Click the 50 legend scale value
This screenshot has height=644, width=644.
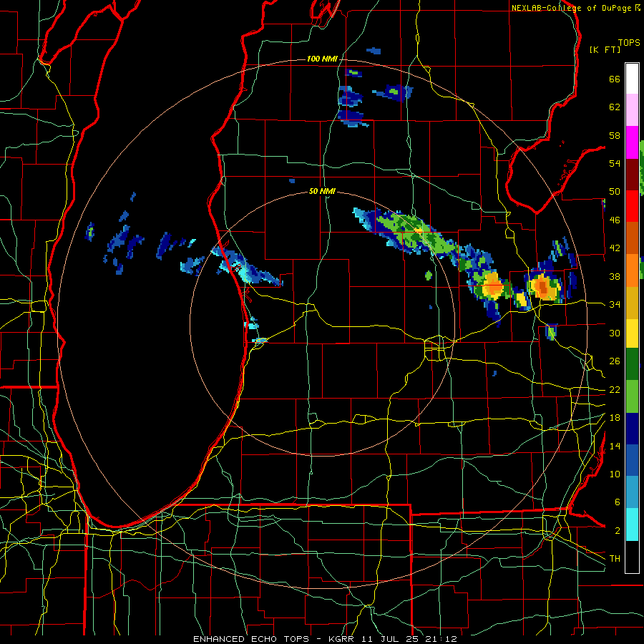[615, 192]
